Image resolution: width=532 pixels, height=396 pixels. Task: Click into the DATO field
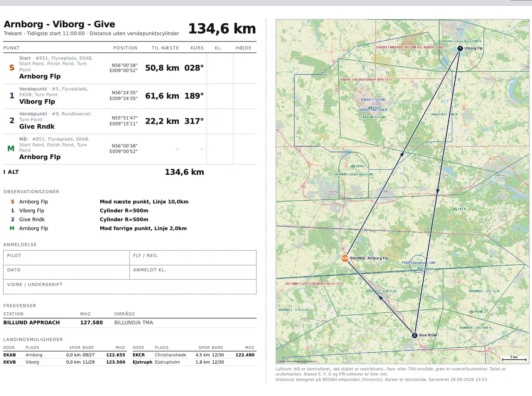tap(66, 272)
